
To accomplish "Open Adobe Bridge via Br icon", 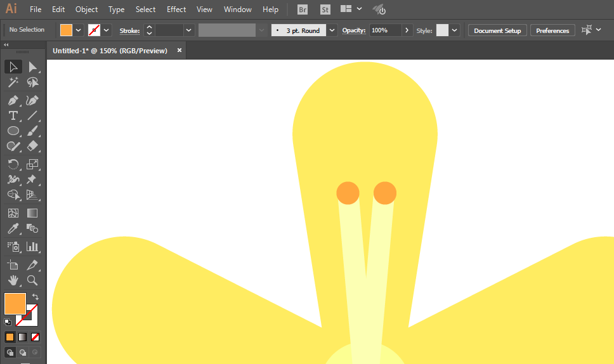I will coord(303,10).
